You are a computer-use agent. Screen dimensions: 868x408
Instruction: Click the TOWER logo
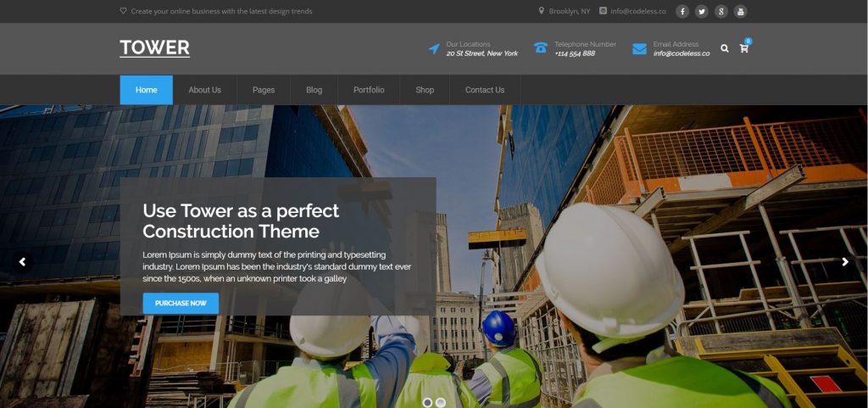[154, 48]
